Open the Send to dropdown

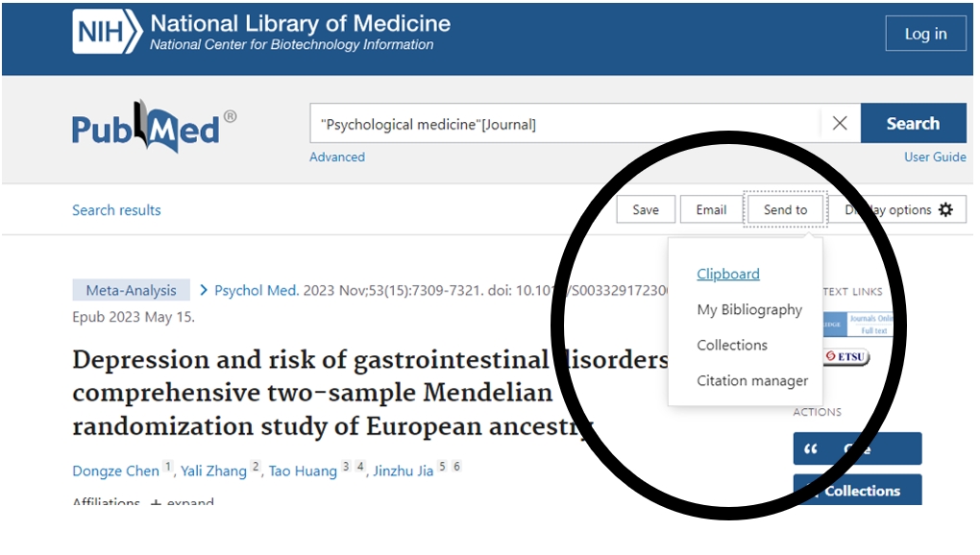click(x=785, y=209)
